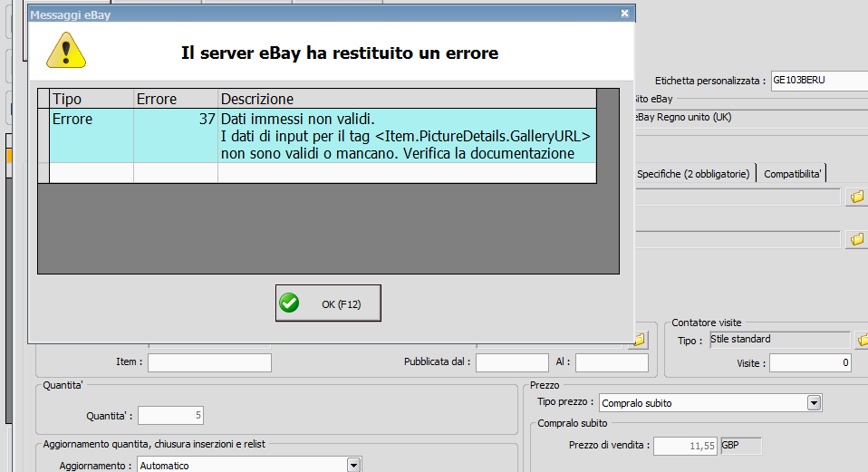This screenshot has height=472, width=868.
Task: Close the Messaggi eBay dialog
Action: coord(624,14)
